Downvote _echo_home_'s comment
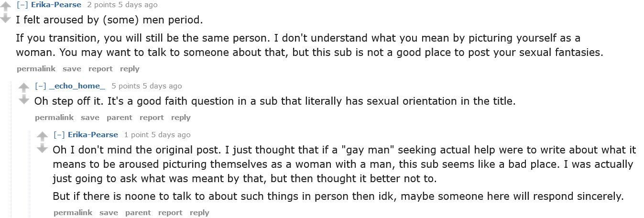Image resolution: width=644 pixels, height=218 pixels. [24, 100]
